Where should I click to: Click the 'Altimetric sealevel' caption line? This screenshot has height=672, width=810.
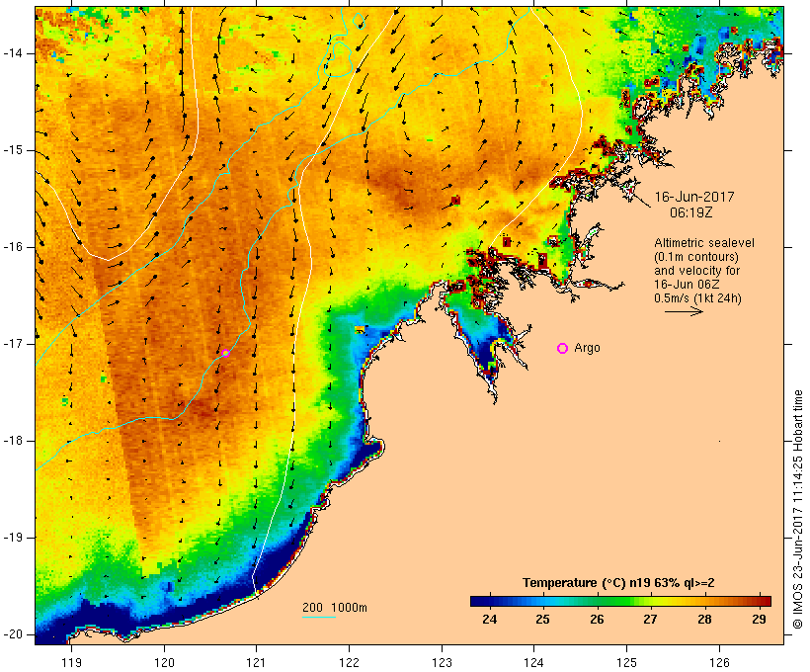[704, 243]
